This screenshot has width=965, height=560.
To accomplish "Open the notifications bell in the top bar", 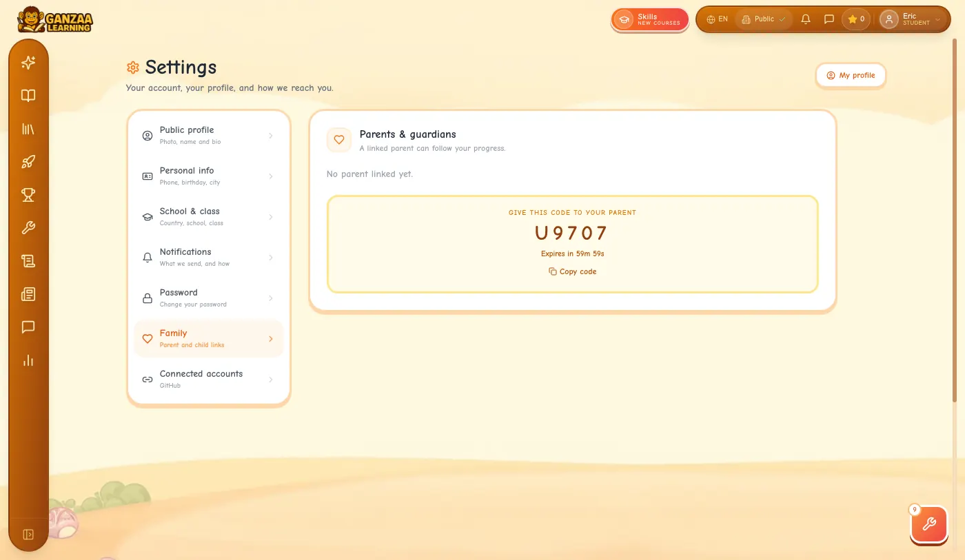I will pyautogui.click(x=806, y=19).
